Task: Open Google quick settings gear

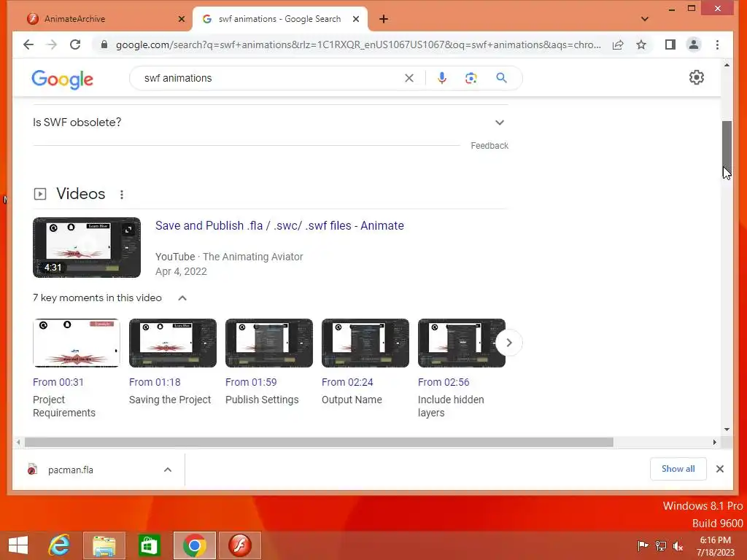Action: coord(697,77)
